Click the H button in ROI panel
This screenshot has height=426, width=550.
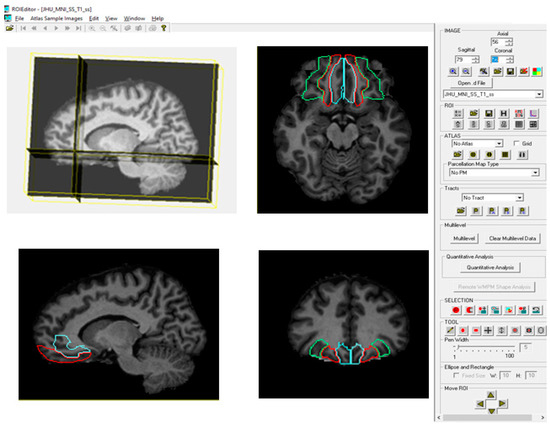click(503, 113)
